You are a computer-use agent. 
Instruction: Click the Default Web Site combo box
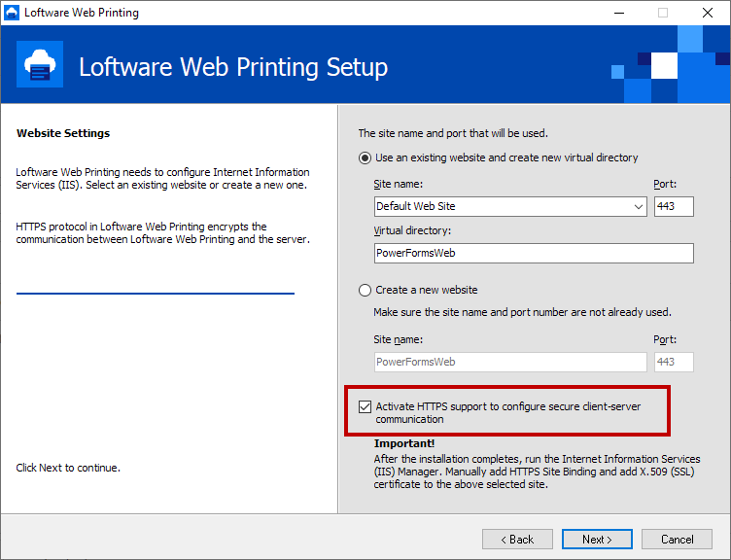point(510,206)
